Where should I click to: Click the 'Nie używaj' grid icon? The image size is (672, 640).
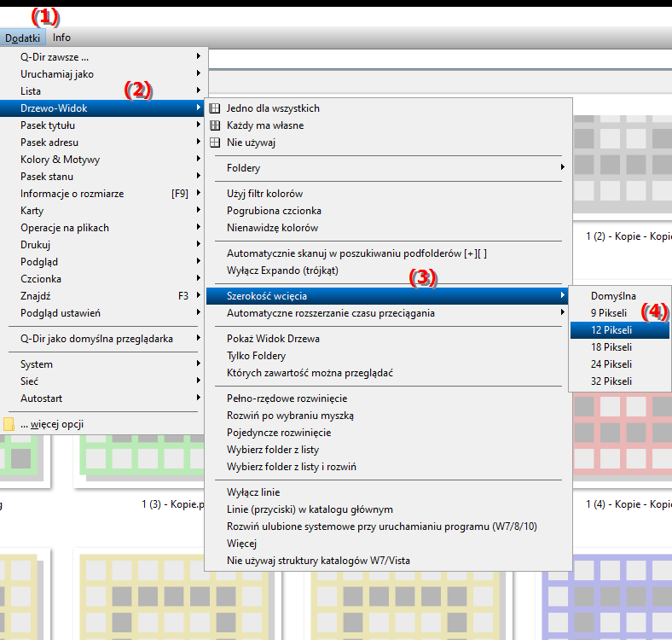(x=215, y=143)
